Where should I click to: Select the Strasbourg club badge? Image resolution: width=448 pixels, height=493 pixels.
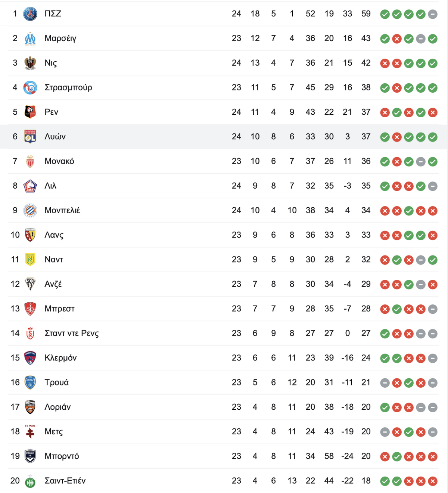[30, 88]
